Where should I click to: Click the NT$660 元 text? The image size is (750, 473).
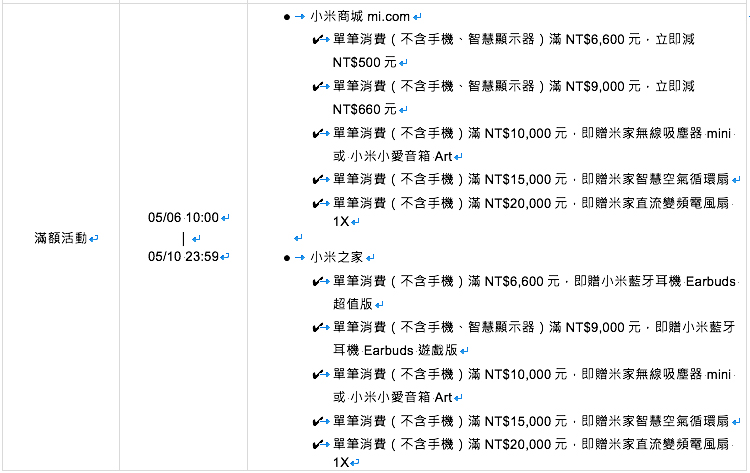tap(364, 109)
